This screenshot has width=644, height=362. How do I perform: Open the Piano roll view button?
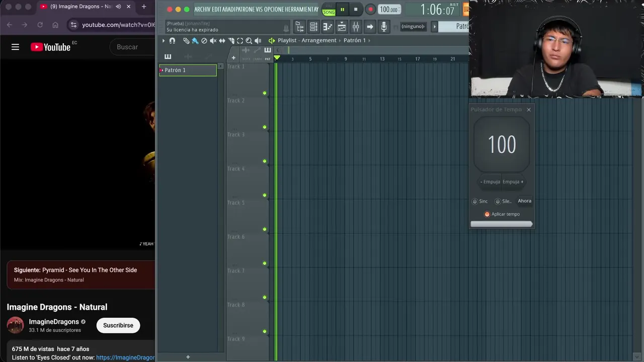pos(328,26)
